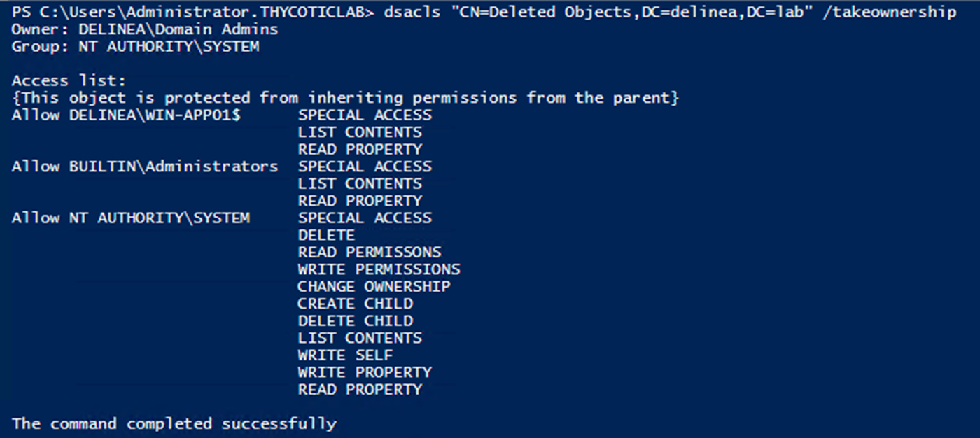
Task: Click the Access list: heading
Action: 69,81
